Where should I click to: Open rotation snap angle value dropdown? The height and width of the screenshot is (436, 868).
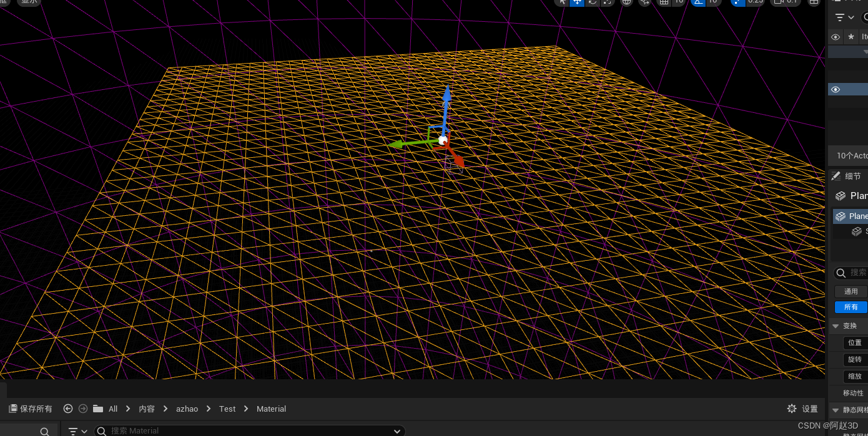713,2
